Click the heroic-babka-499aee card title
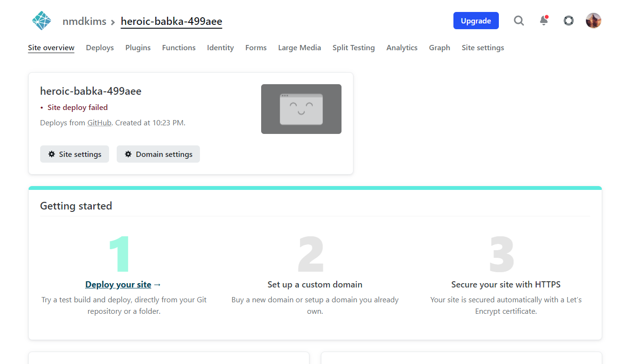 [x=91, y=91]
